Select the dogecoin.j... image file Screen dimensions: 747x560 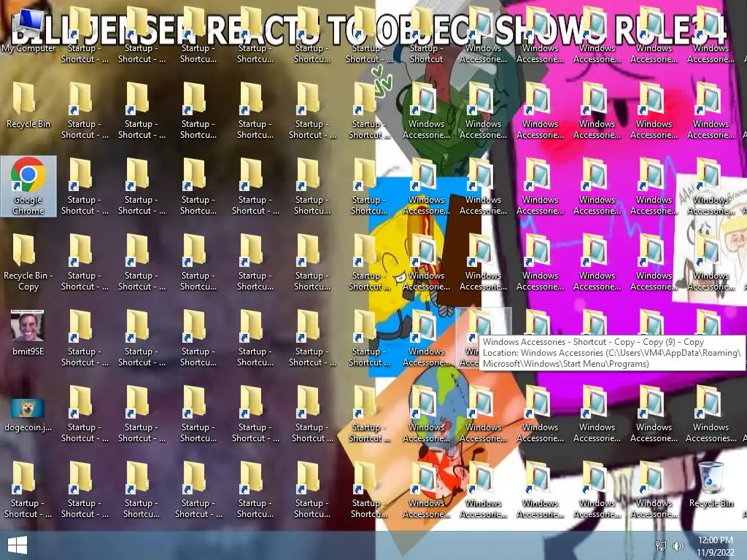pyautogui.click(x=28, y=415)
